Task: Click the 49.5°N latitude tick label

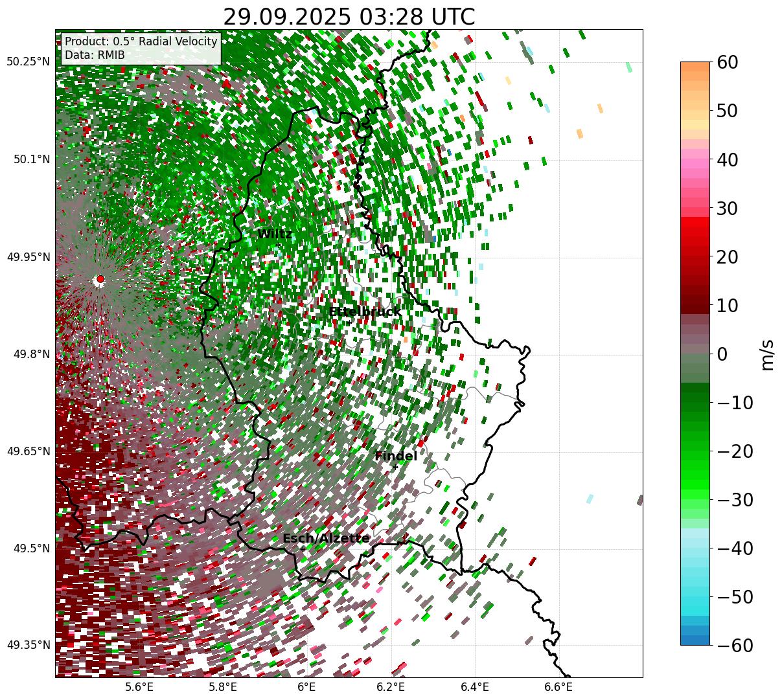Action: [31, 548]
